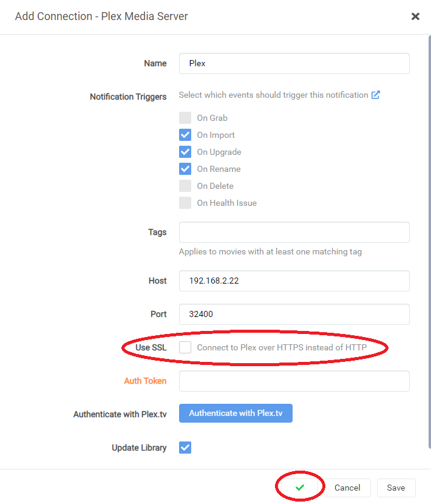The width and height of the screenshot is (431, 504).
Task: Click the green checkmark test icon
Action: tap(300, 485)
